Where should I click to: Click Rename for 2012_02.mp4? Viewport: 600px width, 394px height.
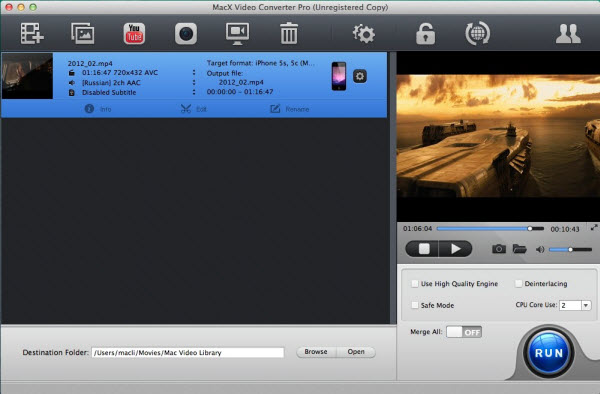coord(290,109)
